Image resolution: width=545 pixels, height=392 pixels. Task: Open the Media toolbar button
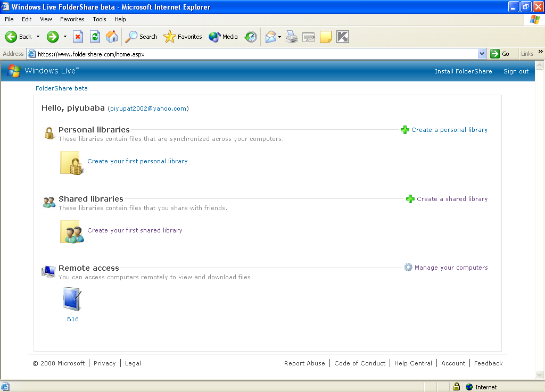coord(223,37)
